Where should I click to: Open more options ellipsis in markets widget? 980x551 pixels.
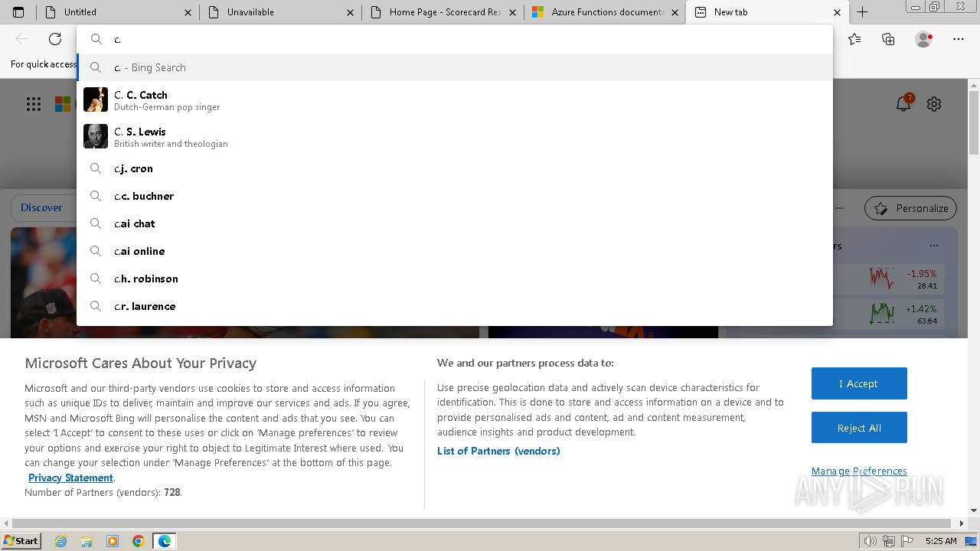[934, 246]
